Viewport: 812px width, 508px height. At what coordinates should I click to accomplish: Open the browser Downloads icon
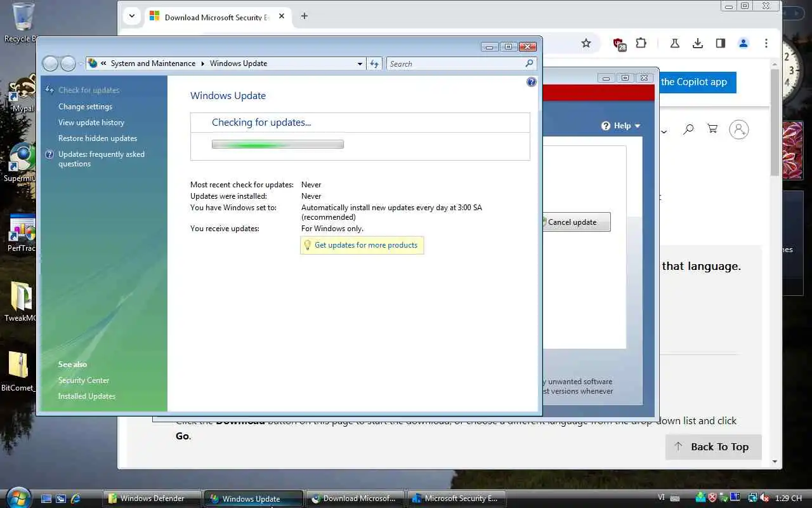click(x=697, y=43)
